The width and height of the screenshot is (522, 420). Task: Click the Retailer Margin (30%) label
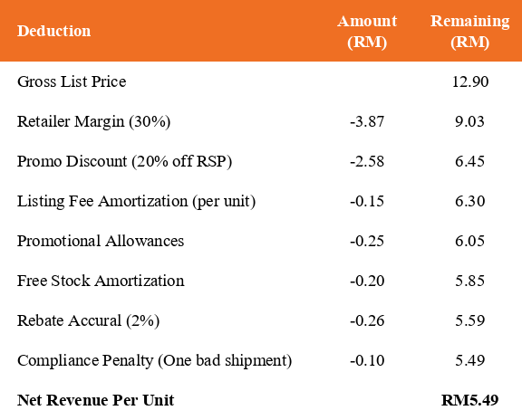(x=94, y=121)
